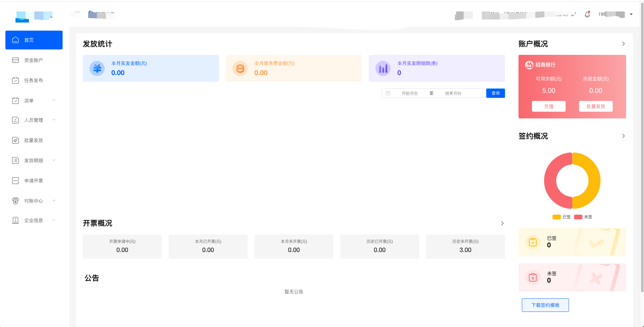The width and height of the screenshot is (644, 327).
Task: Click 可用余额 value 5.00
Action: point(549,90)
